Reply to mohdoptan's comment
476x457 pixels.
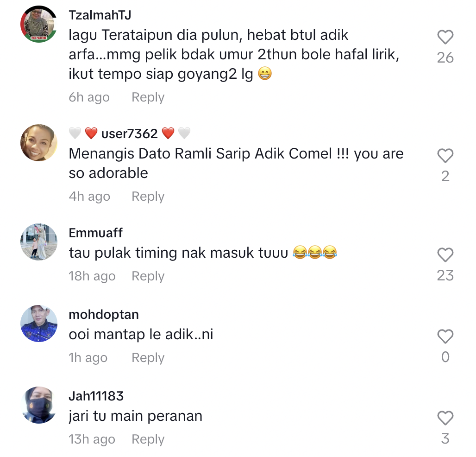(x=148, y=358)
